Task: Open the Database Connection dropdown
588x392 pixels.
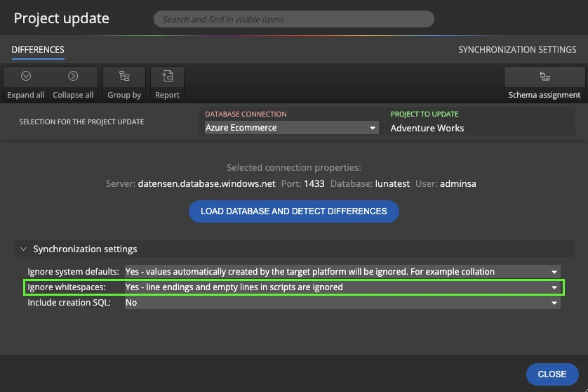Action: (x=291, y=128)
